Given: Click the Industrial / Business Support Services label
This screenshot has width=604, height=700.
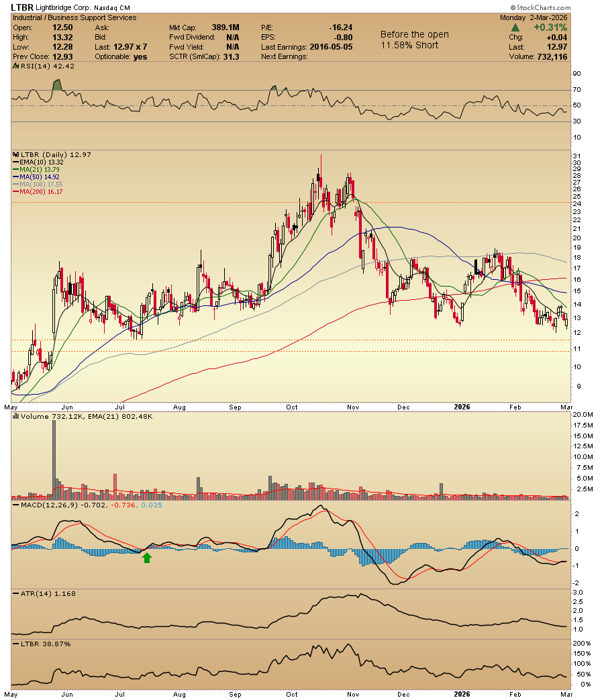Looking at the screenshot, I should 74,18.
